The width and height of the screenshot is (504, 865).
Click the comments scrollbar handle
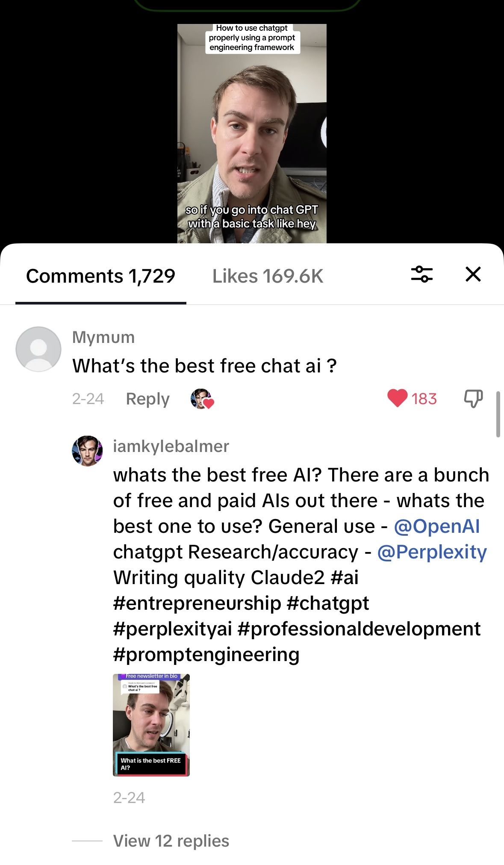[498, 414]
